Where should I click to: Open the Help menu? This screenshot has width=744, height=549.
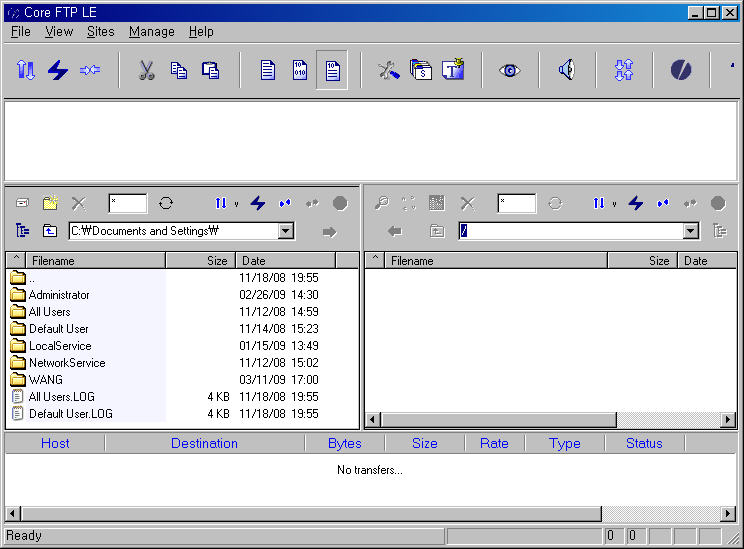tap(201, 32)
